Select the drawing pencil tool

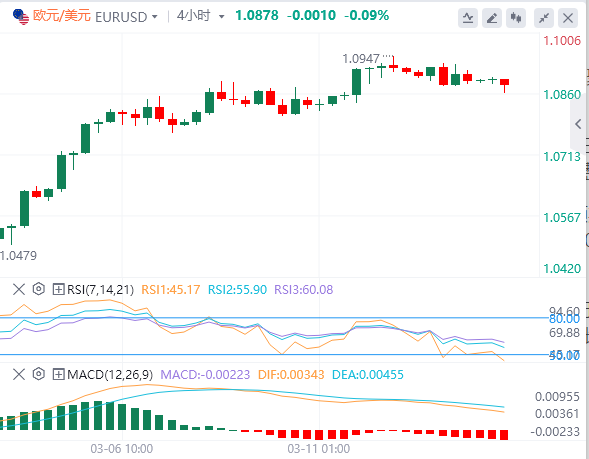point(492,18)
